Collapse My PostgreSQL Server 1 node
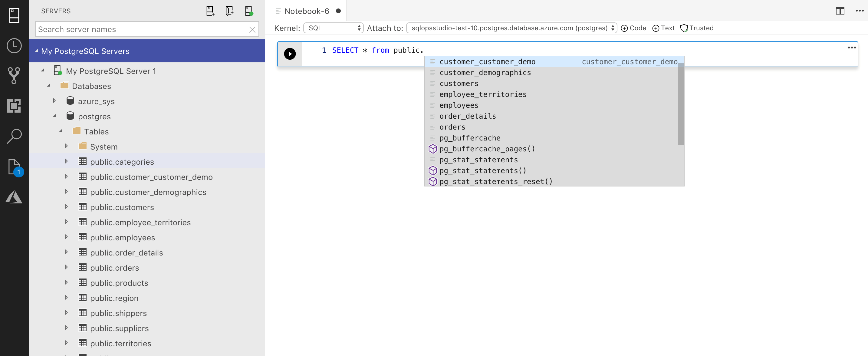Viewport: 868px width, 356px height. coord(43,71)
